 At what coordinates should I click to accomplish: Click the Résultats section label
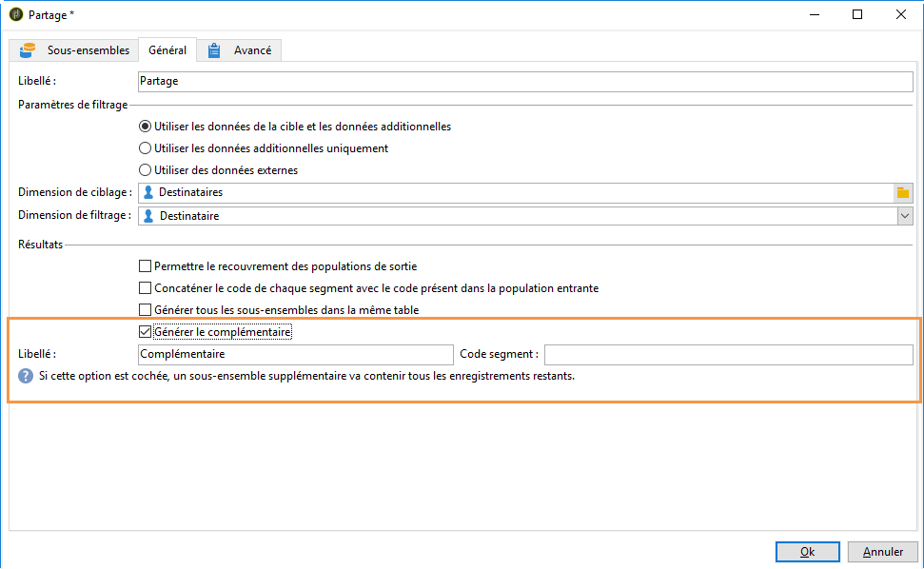click(x=41, y=245)
